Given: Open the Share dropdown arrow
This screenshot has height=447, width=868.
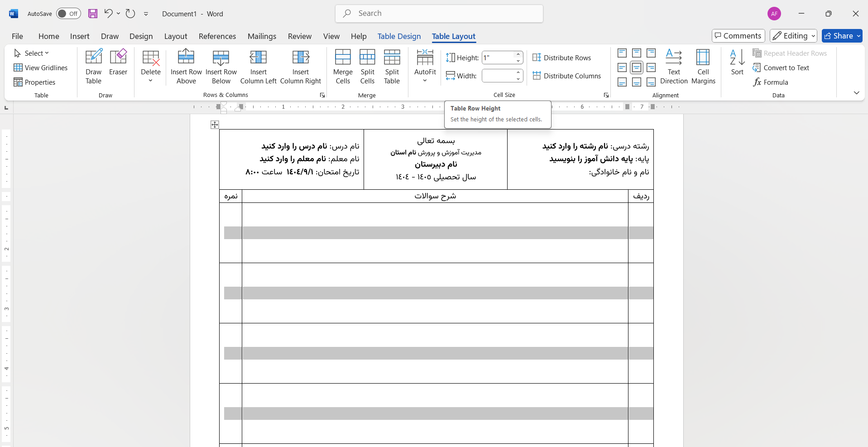Looking at the screenshot, I should [858, 36].
